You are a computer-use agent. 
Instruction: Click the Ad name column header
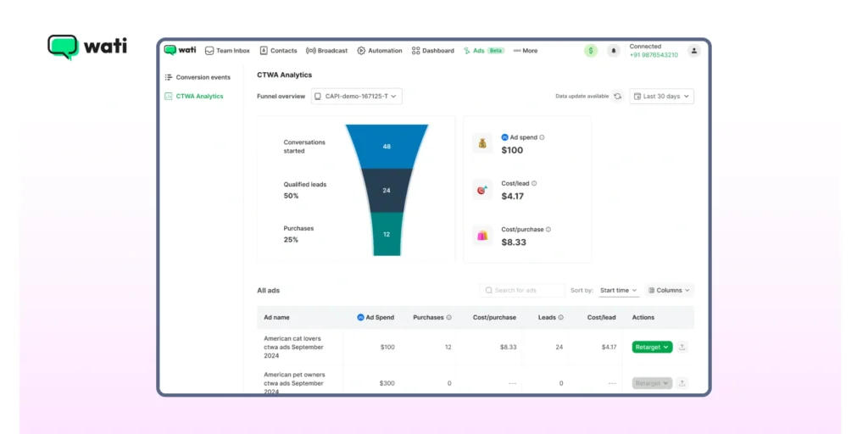277,318
